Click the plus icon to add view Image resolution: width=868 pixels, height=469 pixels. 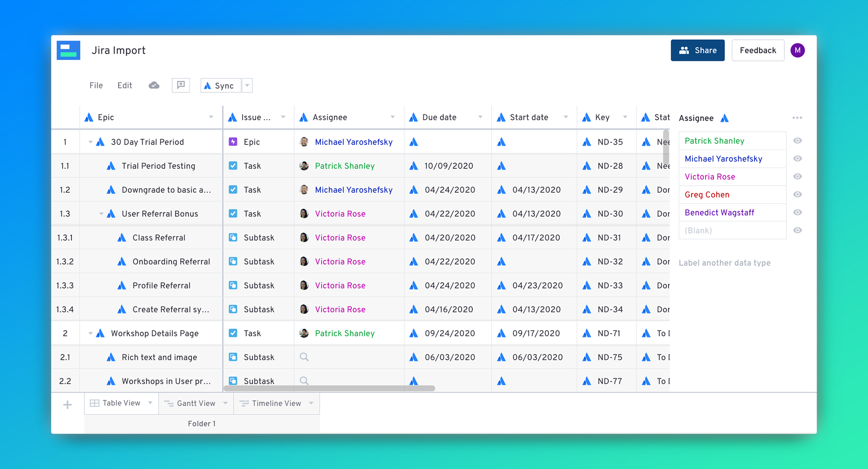(x=68, y=404)
